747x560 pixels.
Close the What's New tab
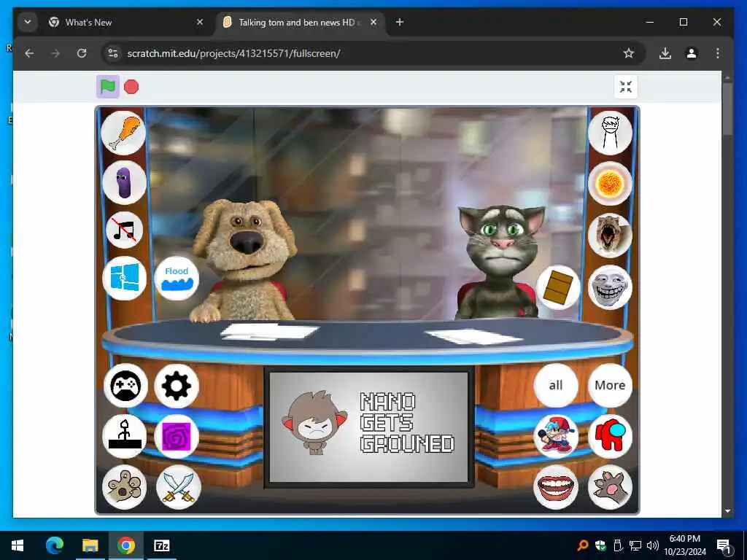200,22
